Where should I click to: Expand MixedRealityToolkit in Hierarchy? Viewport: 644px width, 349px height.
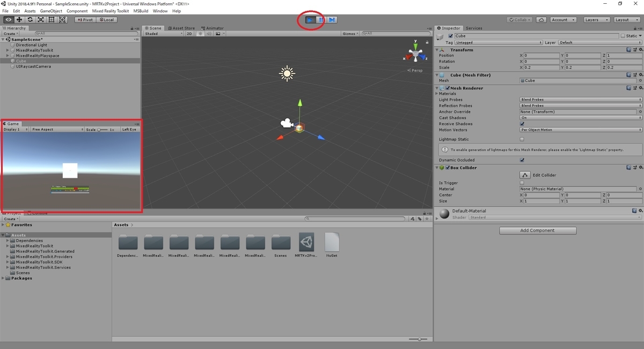click(x=8, y=50)
